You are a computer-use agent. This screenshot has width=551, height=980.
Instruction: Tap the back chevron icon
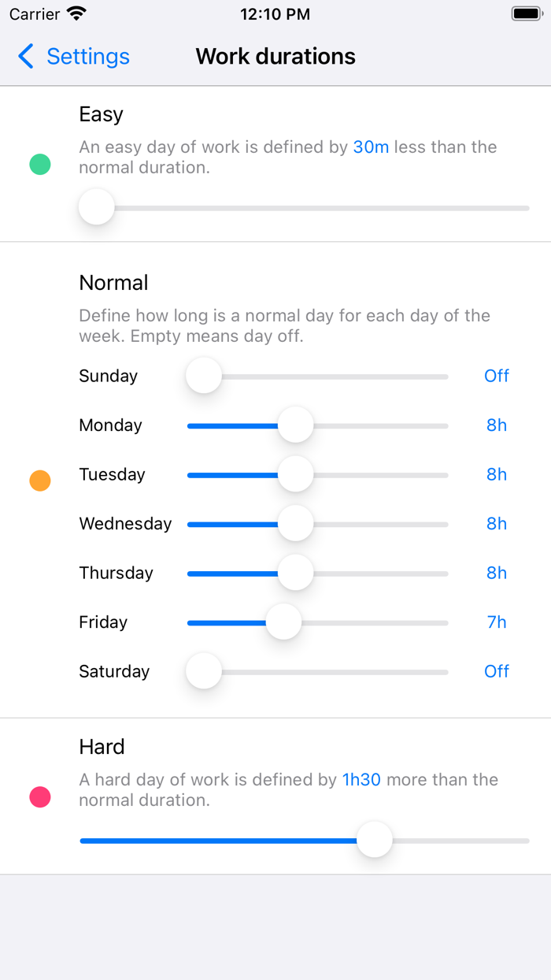26,57
